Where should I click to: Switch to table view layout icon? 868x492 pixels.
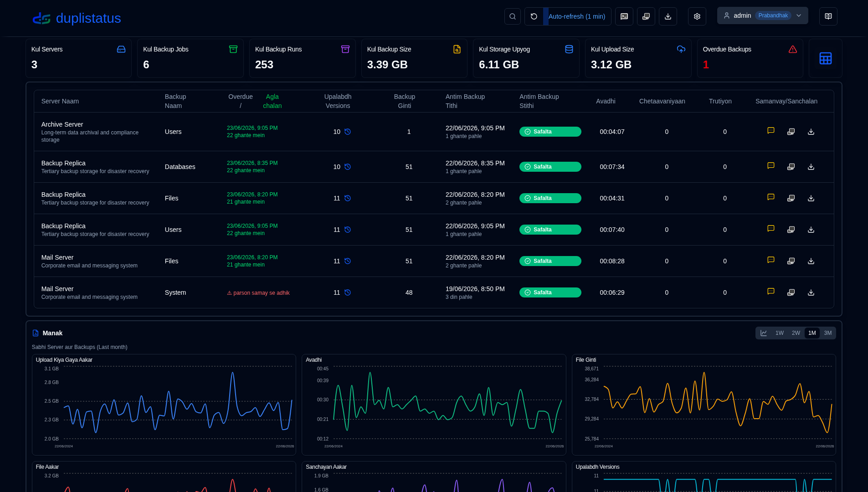(826, 58)
